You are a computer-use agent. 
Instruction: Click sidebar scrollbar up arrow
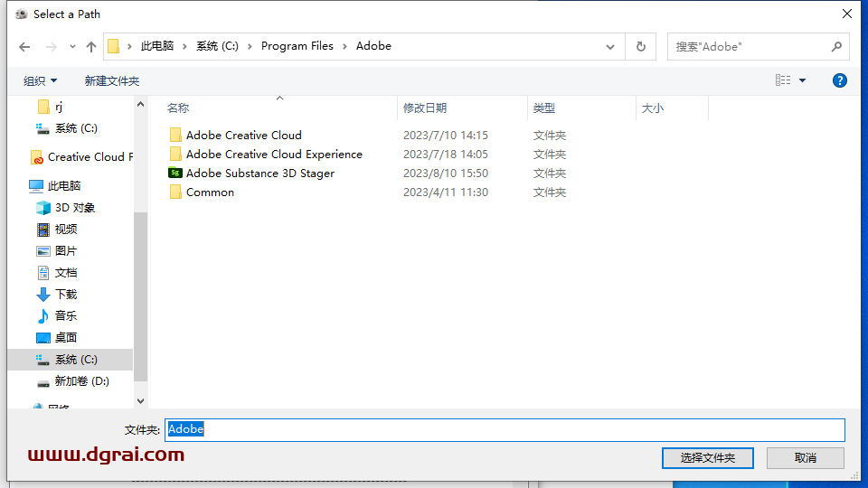click(141, 104)
